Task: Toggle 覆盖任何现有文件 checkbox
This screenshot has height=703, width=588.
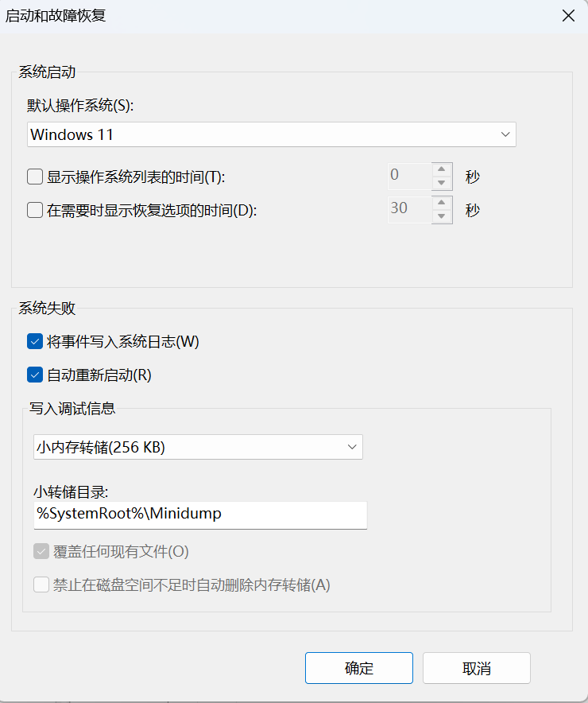Action: point(41,551)
